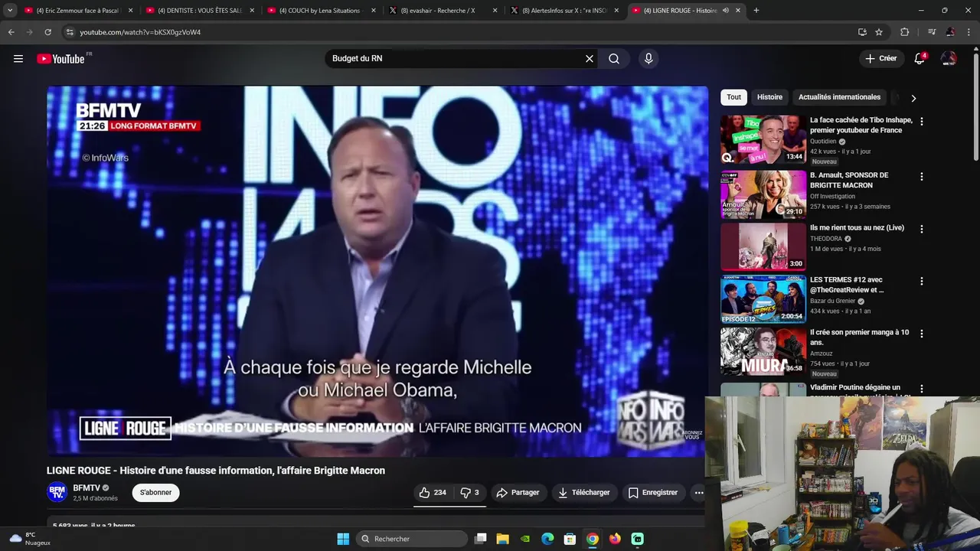Image resolution: width=980 pixels, height=551 pixels.
Task: Select Actualités internationales filter chip
Action: (x=839, y=97)
